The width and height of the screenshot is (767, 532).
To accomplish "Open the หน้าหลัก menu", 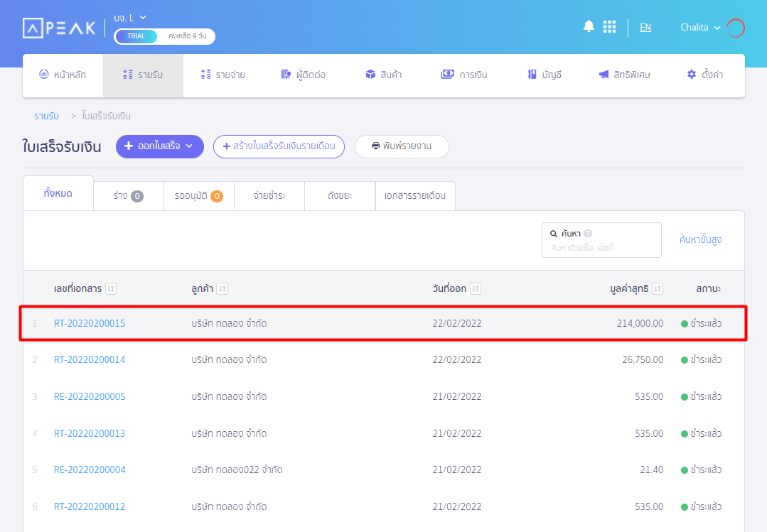I will 63,75.
